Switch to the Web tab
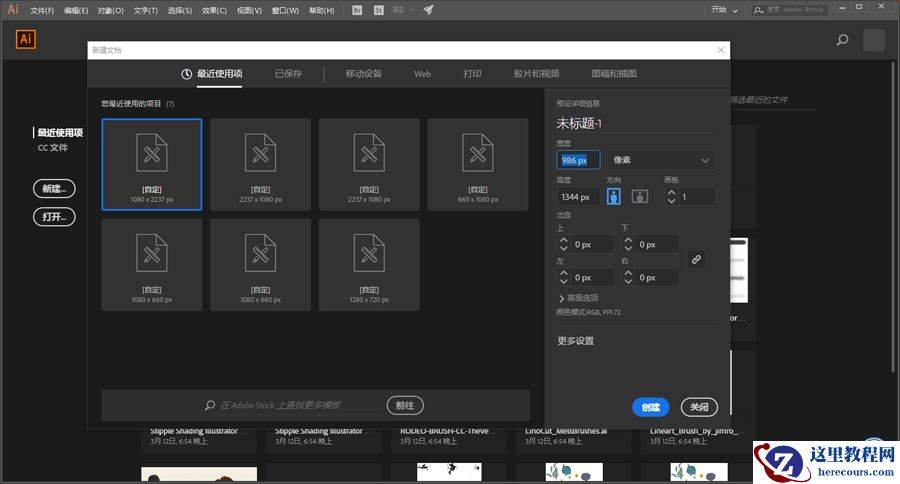 pyautogui.click(x=422, y=73)
